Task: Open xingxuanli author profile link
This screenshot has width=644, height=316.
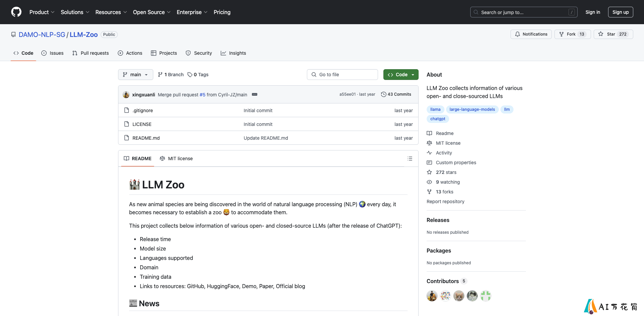Action: (144, 95)
